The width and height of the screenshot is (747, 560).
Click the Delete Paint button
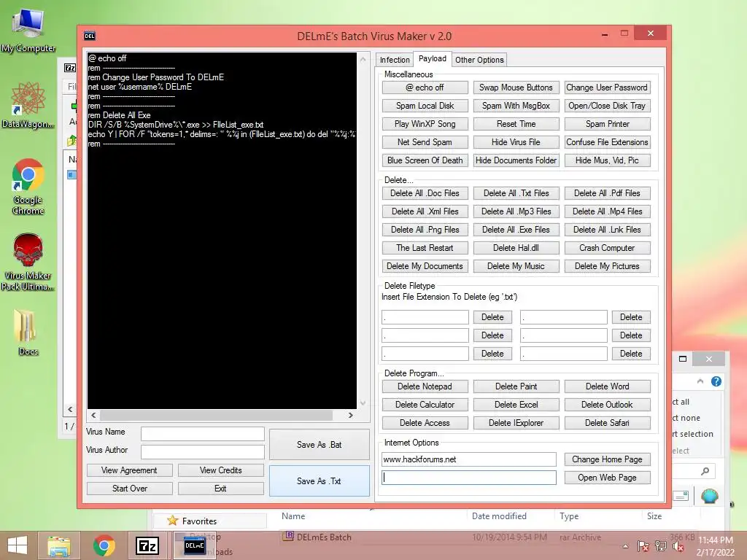pyautogui.click(x=516, y=386)
